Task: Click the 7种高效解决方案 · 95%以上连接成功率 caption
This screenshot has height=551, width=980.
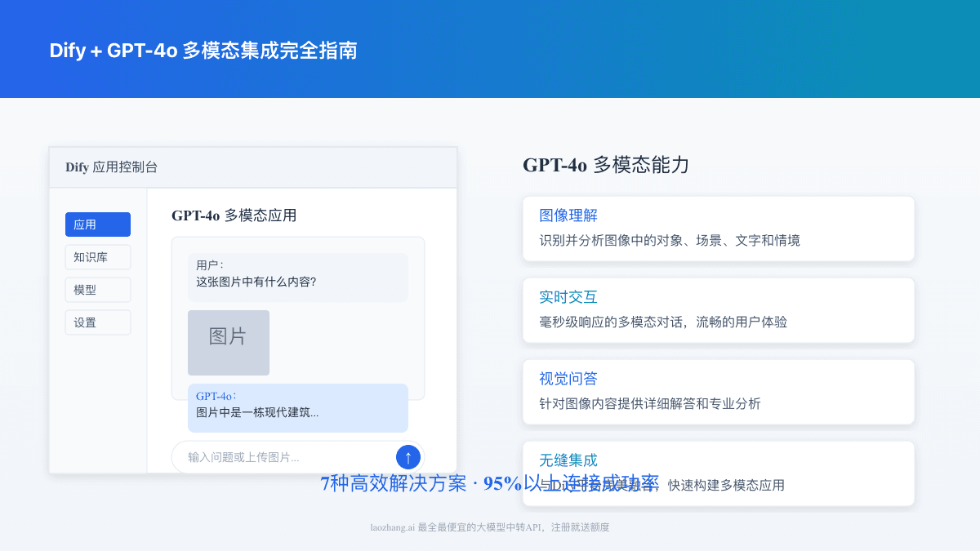Action: click(490, 483)
